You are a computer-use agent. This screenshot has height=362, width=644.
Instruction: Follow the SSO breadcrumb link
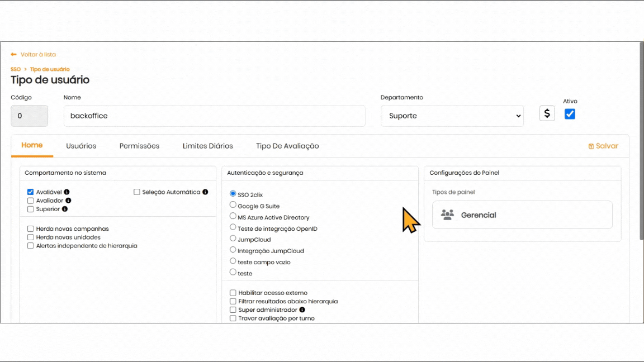(x=16, y=69)
